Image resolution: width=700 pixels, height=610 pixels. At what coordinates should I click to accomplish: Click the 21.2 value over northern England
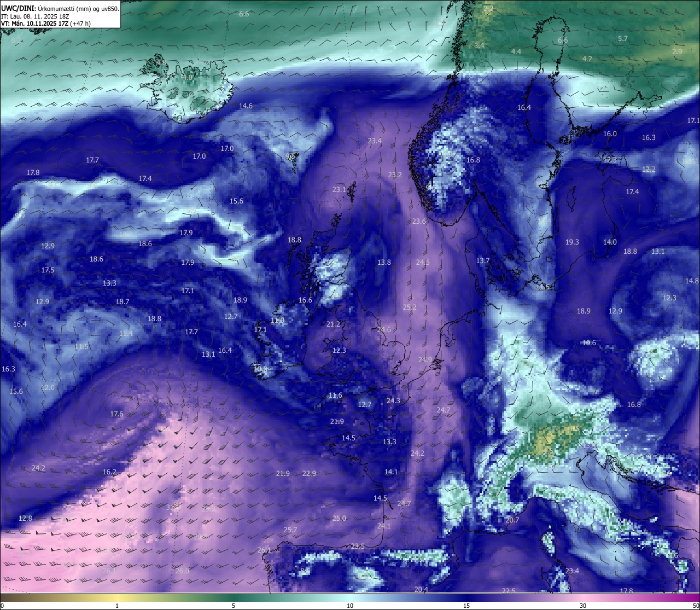point(333,324)
